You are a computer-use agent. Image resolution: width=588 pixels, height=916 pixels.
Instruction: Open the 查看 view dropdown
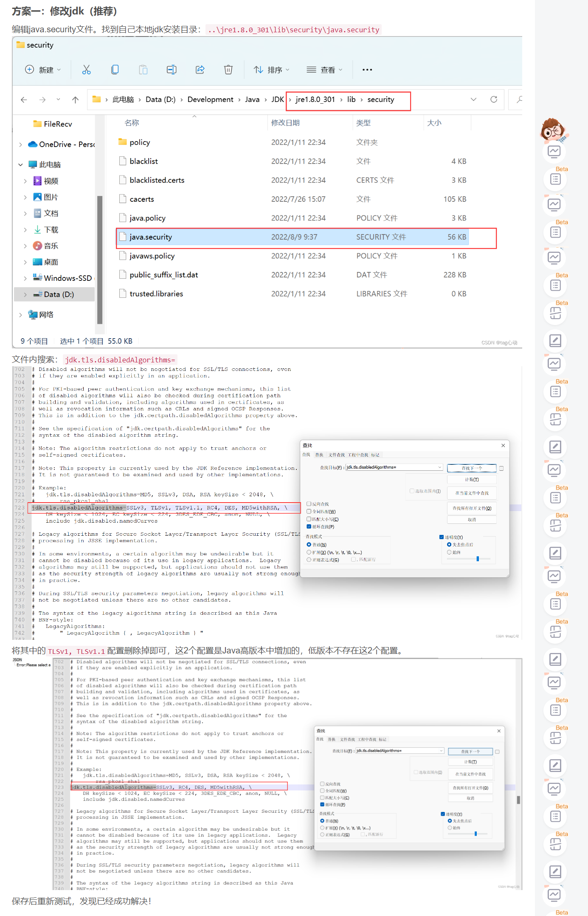(324, 70)
